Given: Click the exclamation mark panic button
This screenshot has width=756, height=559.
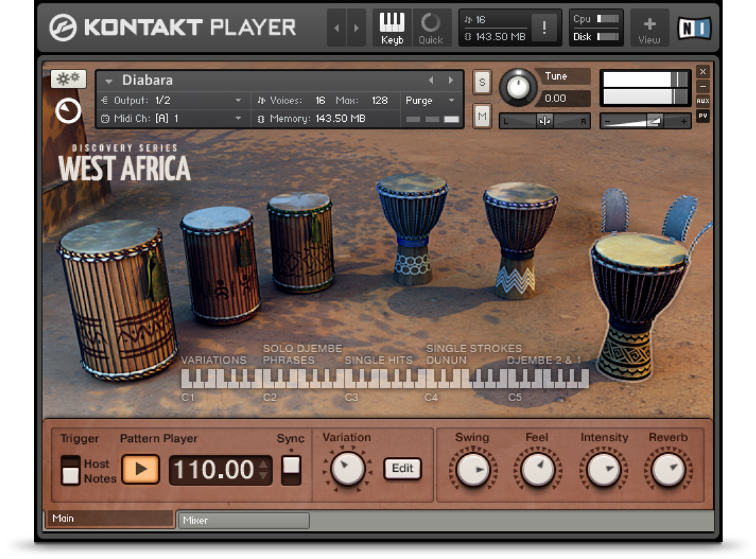Looking at the screenshot, I should click(x=544, y=28).
